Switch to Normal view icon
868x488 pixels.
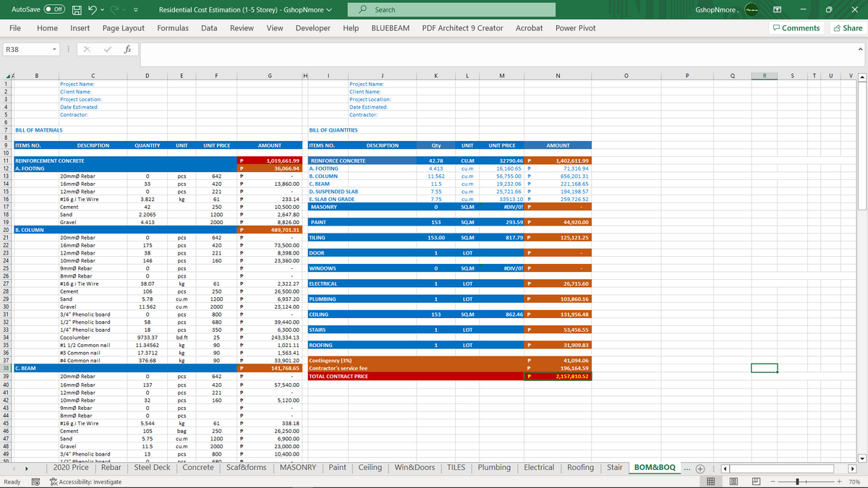click(710, 481)
